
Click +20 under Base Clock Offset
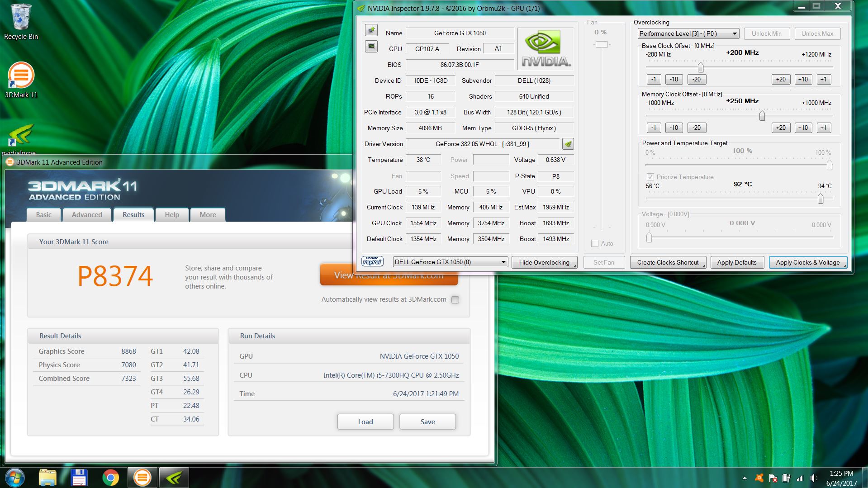781,79
